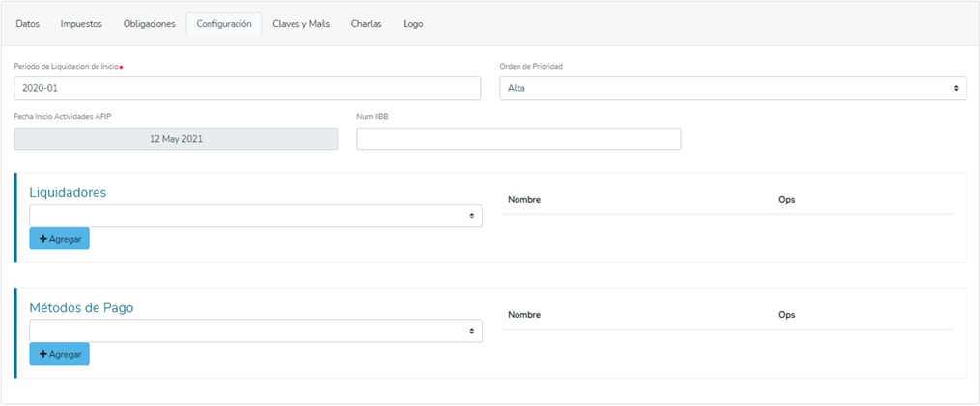Switch to the Impuestos tab
This screenshot has width=980, height=406.
coord(81,24)
